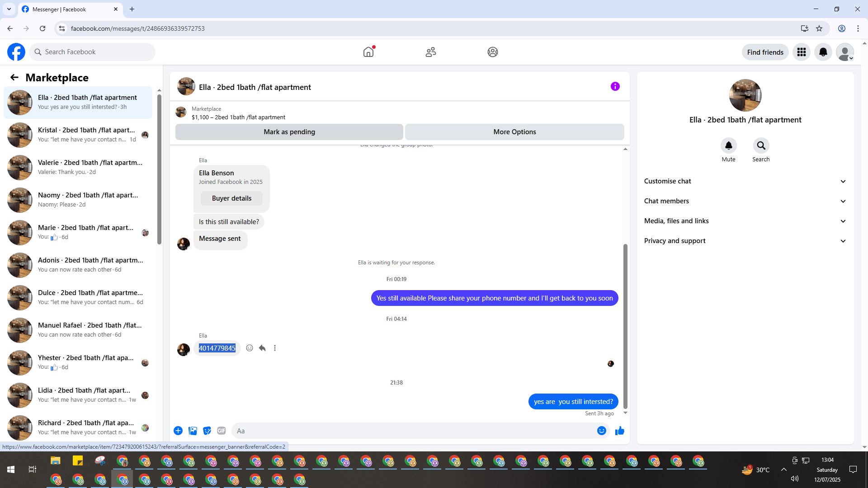This screenshot has height=488, width=868.
Task: Click the thumbs-up like send icon
Action: click(619, 431)
